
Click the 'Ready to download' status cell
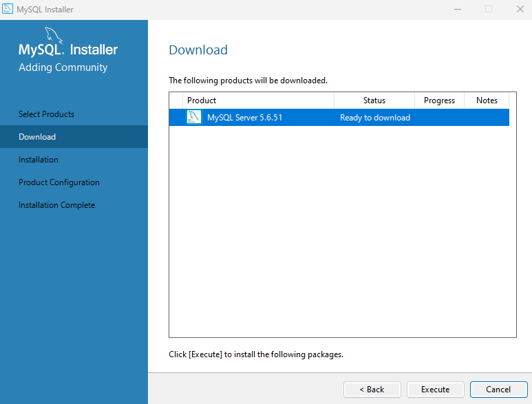pos(375,118)
